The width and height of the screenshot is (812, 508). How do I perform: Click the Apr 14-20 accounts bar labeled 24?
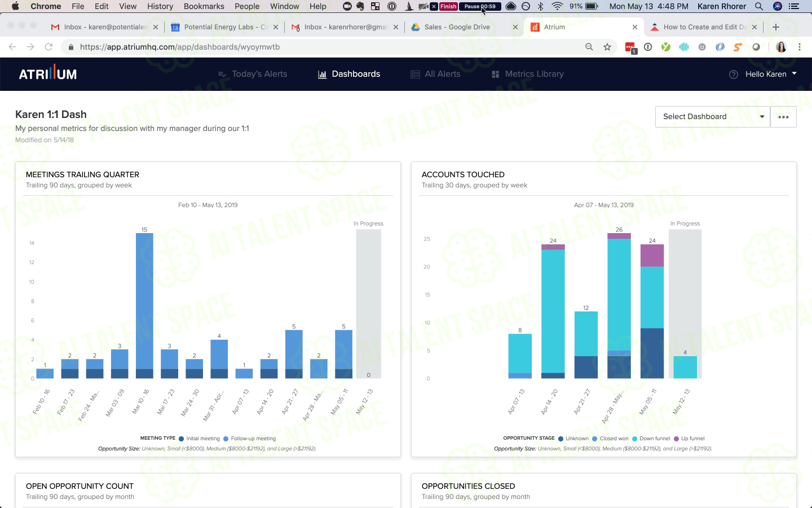pos(553,311)
